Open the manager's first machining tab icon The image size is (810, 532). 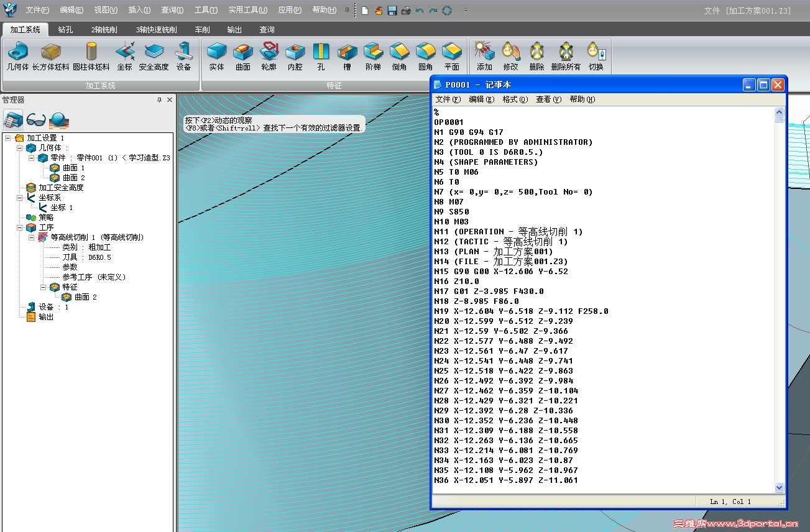tap(13, 119)
